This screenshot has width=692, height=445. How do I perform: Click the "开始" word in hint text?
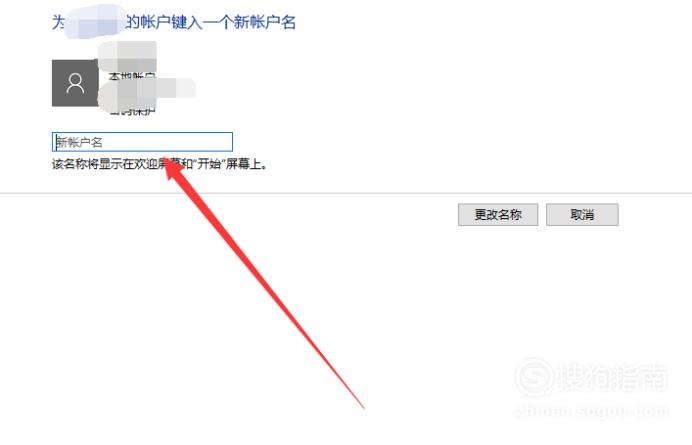pos(209,164)
